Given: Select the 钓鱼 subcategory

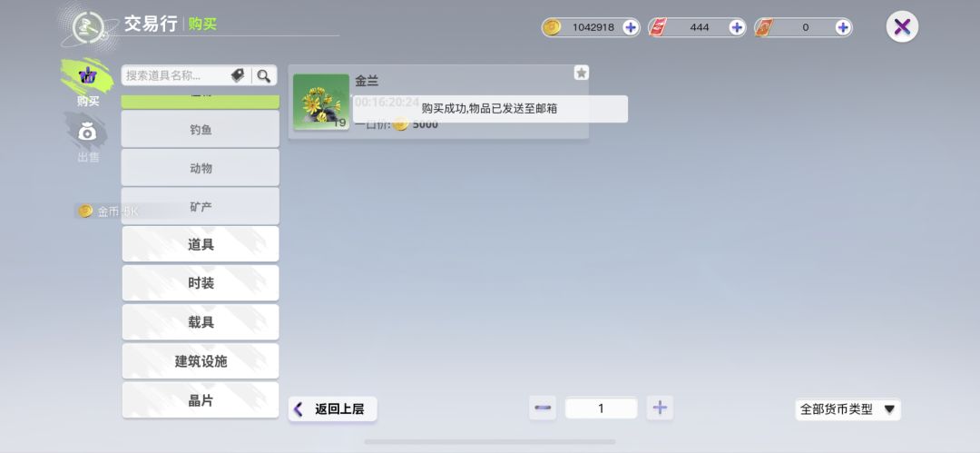Looking at the screenshot, I should point(201,130).
